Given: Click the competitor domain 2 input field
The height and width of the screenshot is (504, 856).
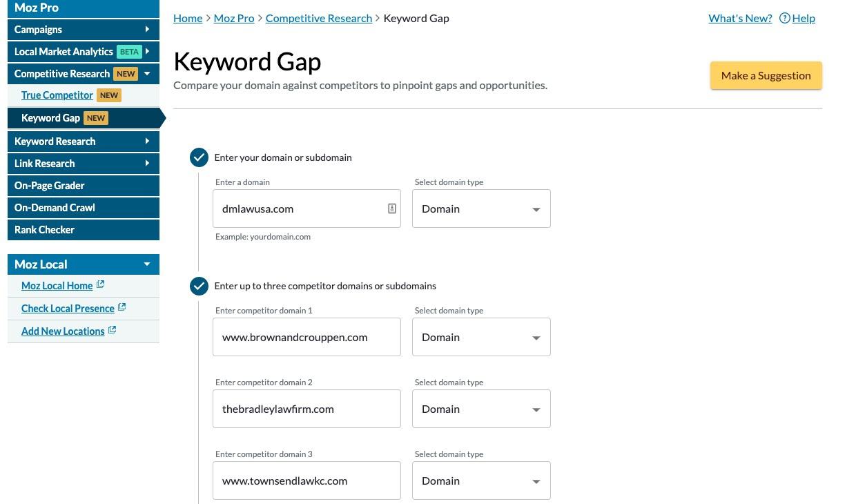Looking at the screenshot, I should 307,409.
